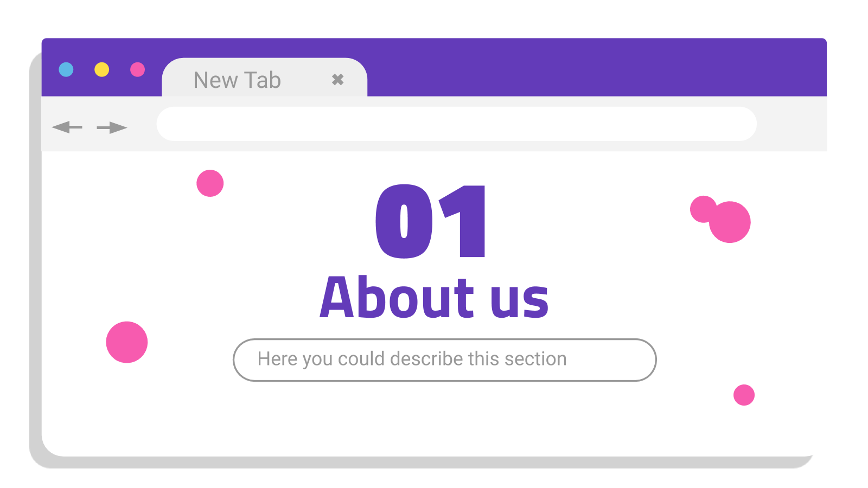Click the yellow window dot

102,69
